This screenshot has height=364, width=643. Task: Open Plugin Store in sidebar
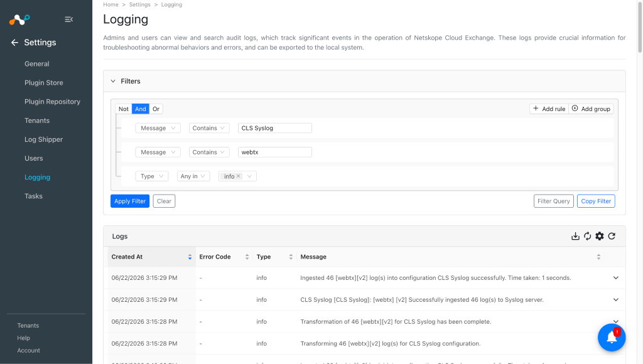point(44,83)
